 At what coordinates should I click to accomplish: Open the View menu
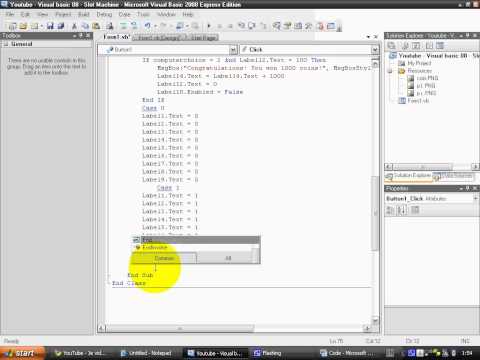pos(42,14)
